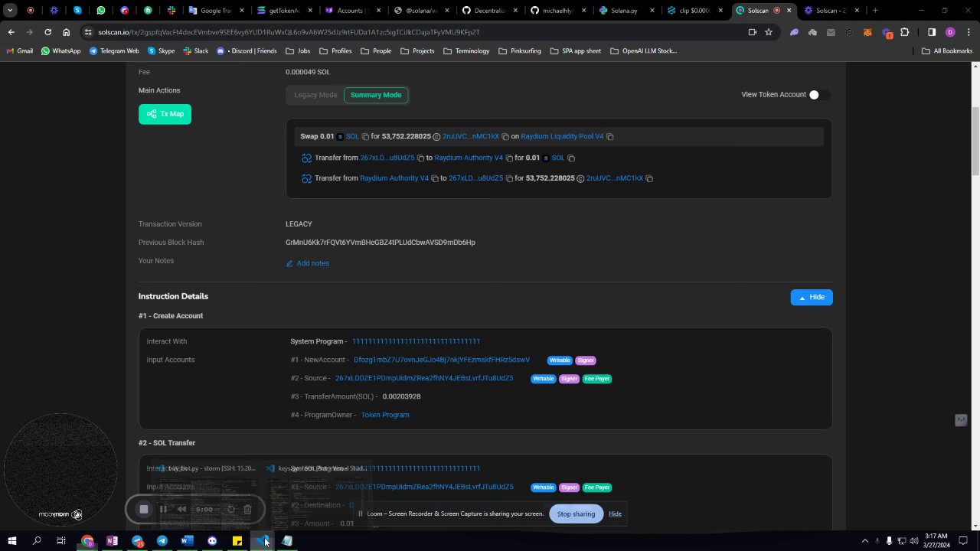Stop the Loom recording

[x=144, y=509]
